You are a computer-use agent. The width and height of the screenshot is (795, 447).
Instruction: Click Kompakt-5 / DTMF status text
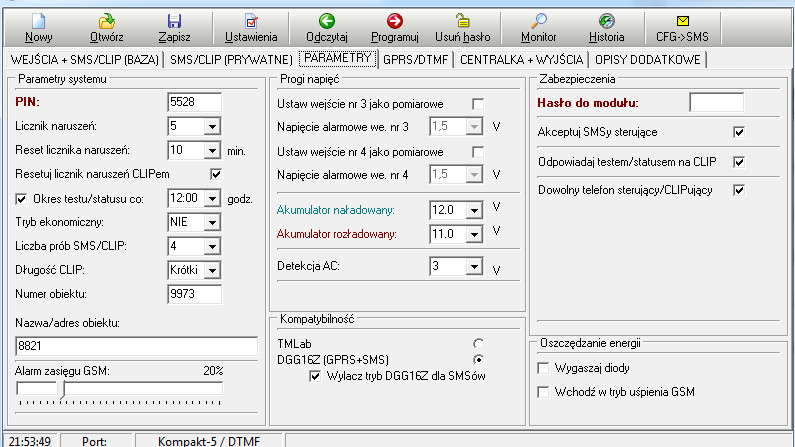(x=209, y=441)
